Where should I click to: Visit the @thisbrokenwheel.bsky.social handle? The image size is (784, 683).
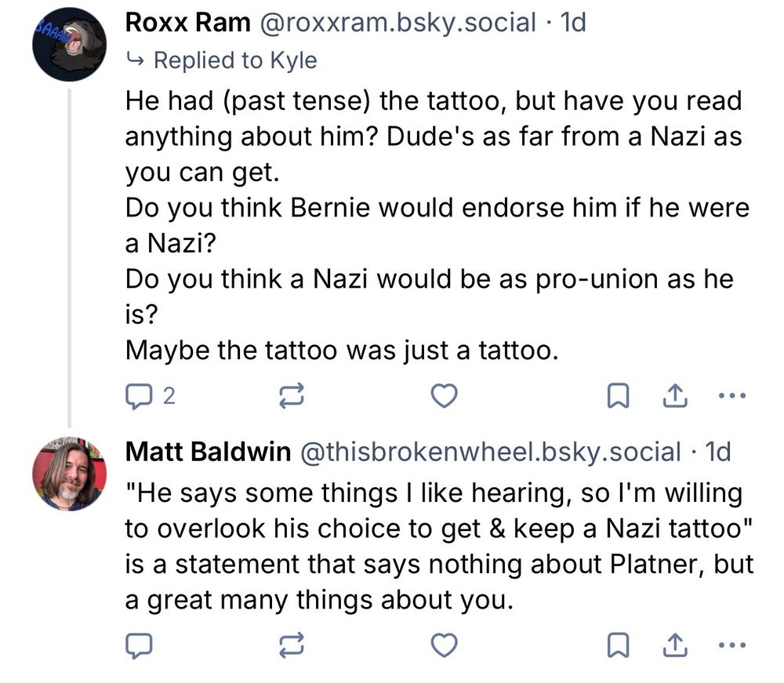coord(486,452)
